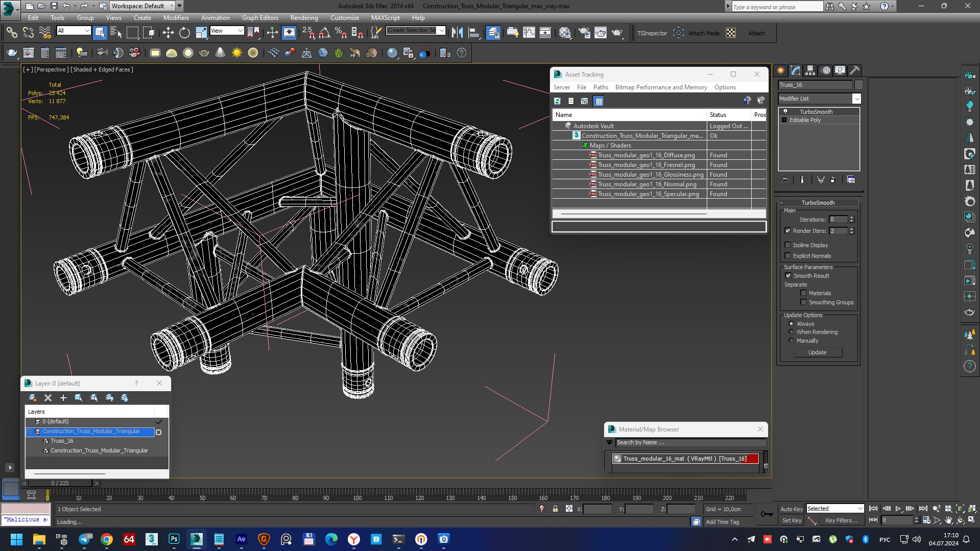The width and height of the screenshot is (980, 551).
Task: Click the TSInspector button
Action: (652, 33)
